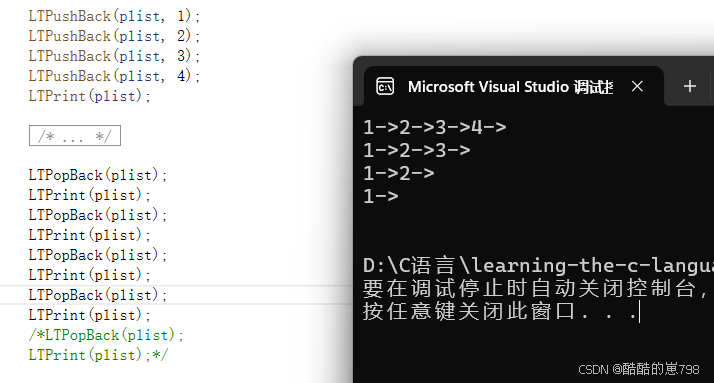This screenshot has width=714, height=383.
Task: Click console output line 1->2->3->4->
Action: pyautogui.click(x=435, y=127)
